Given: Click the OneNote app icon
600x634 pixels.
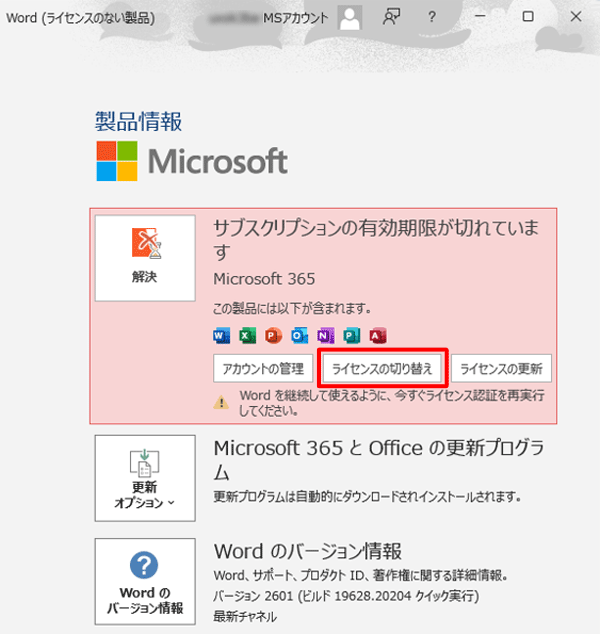Looking at the screenshot, I should pyautogui.click(x=325, y=335).
